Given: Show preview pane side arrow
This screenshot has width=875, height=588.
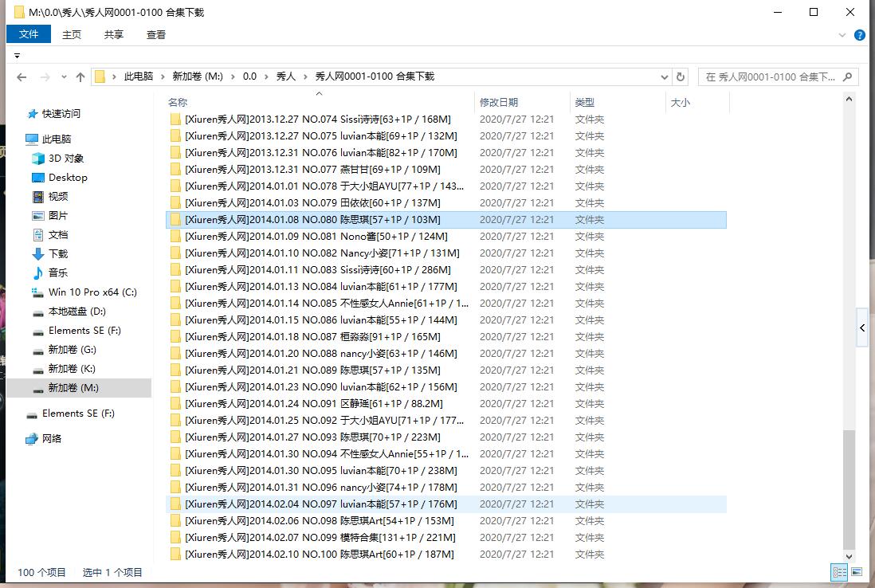Looking at the screenshot, I should 862,328.
